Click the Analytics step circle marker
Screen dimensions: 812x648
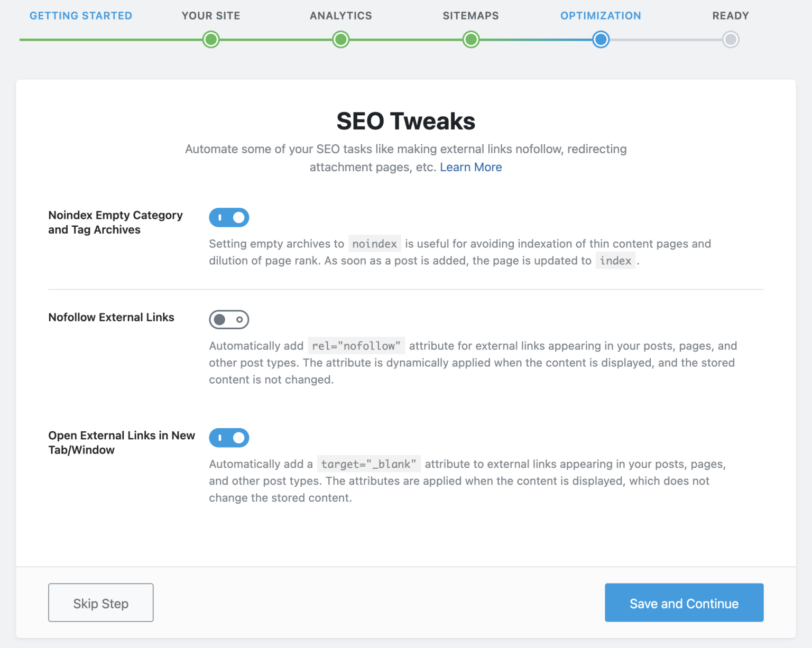coord(341,40)
